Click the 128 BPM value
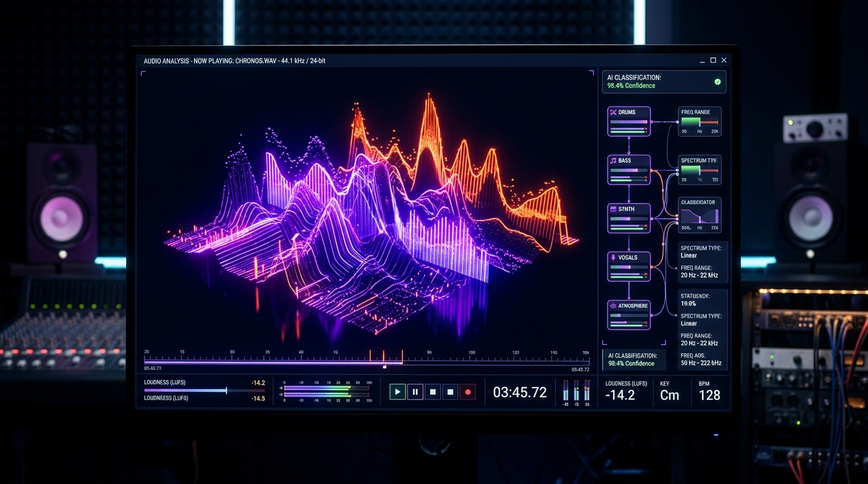 710,395
